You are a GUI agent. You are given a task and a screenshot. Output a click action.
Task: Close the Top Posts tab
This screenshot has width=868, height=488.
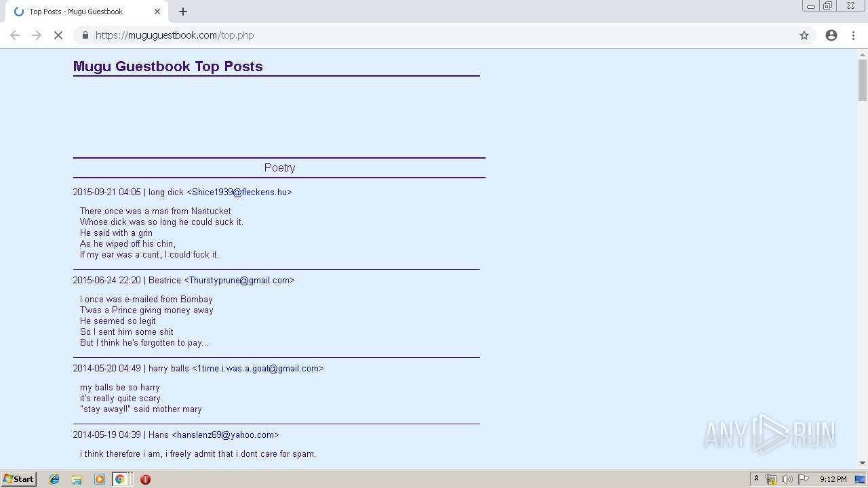click(x=157, y=12)
